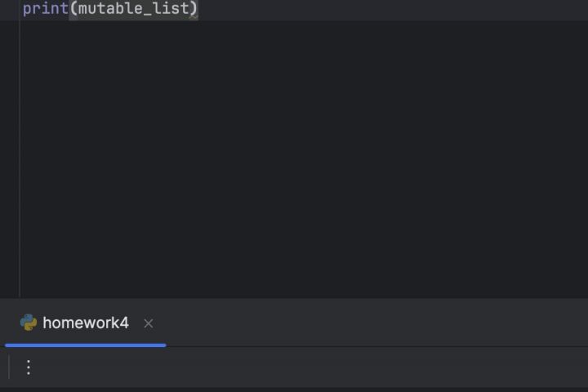
Task: Select the homework4 run tab label
Action: tap(85, 323)
